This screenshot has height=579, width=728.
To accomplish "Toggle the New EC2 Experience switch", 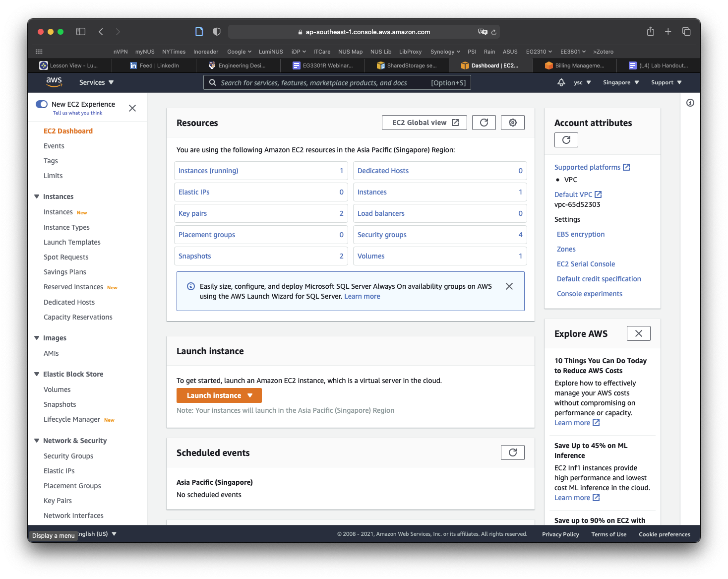I will pyautogui.click(x=42, y=104).
